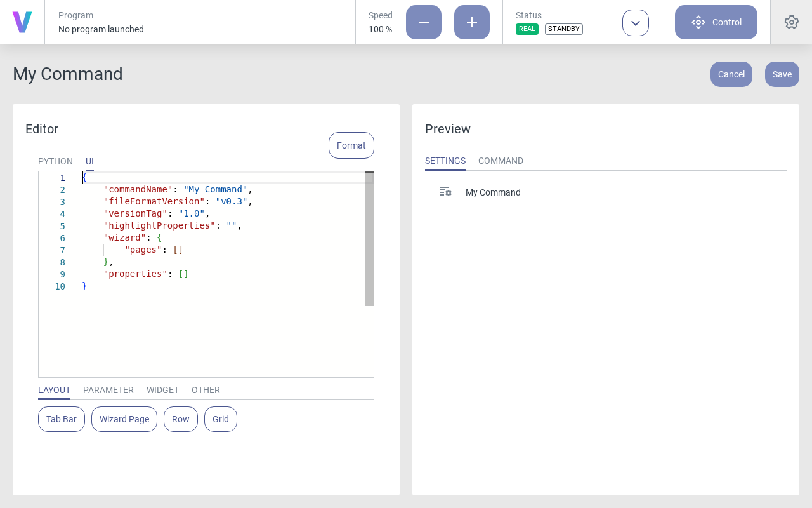Image resolution: width=812 pixels, height=508 pixels.
Task: Click the STANDBY status badge
Action: 564,29
